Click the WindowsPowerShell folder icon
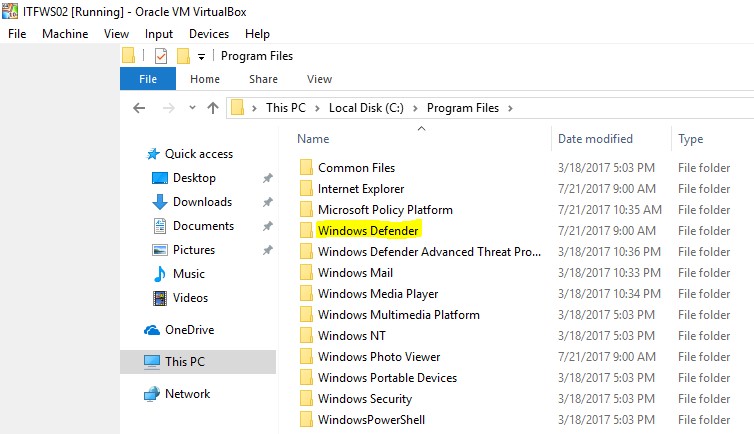 pos(306,420)
